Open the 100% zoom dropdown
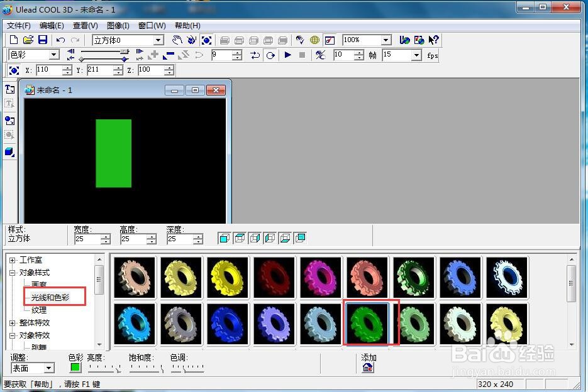This screenshot has height=392, width=588. click(386, 40)
